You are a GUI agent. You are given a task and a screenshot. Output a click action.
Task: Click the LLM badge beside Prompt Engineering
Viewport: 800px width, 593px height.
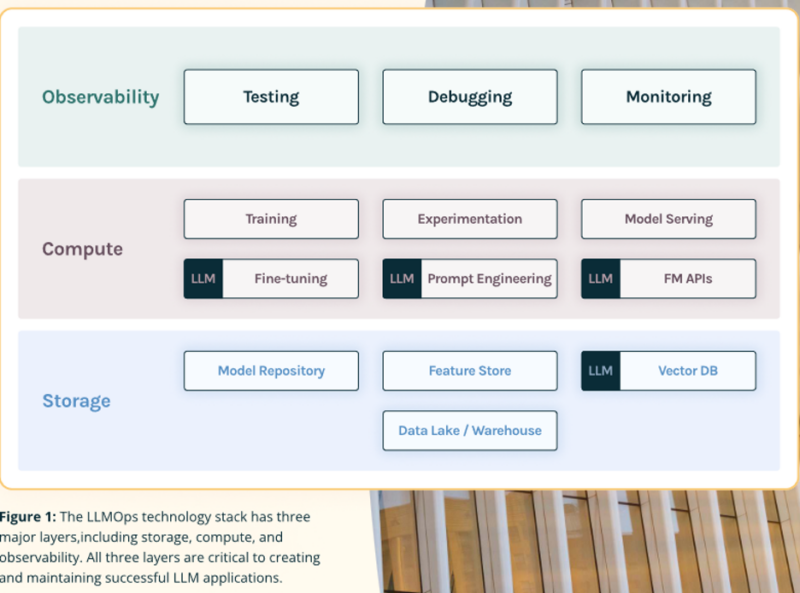401,279
